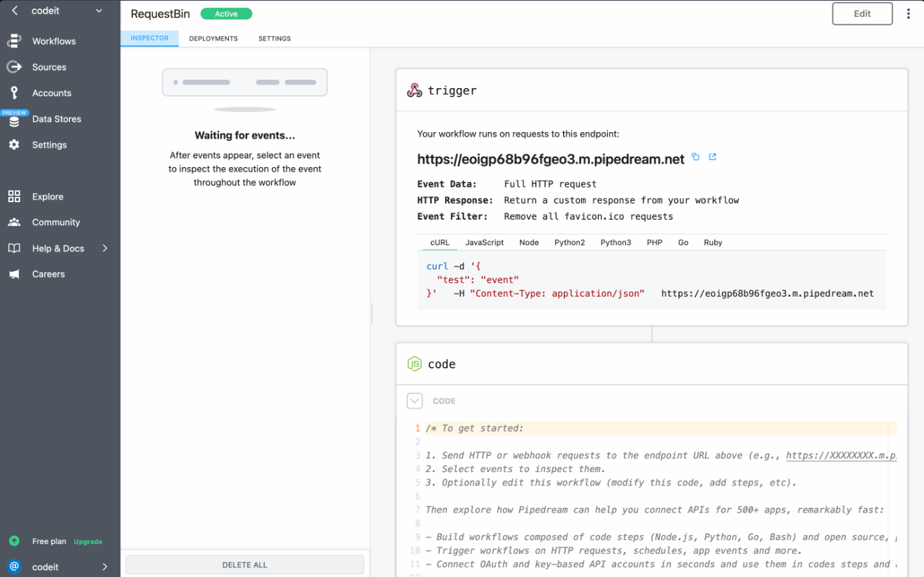This screenshot has height=577, width=924.
Task: Open Workflows in the sidebar
Action: [x=54, y=41]
